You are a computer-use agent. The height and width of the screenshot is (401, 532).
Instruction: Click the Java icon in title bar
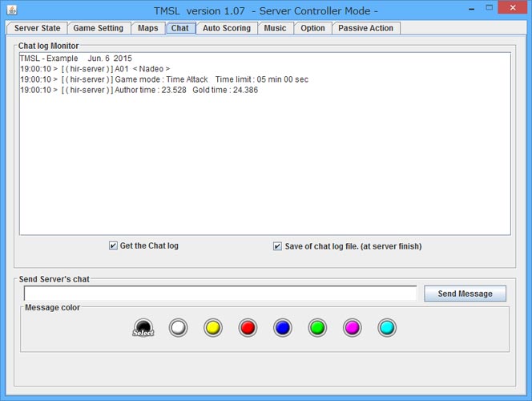coord(12,10)
